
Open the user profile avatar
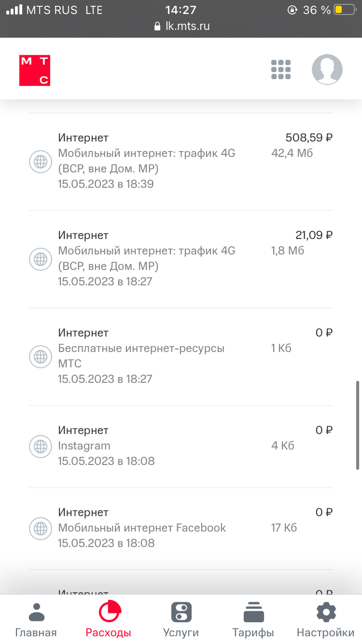tap(327, 69)
